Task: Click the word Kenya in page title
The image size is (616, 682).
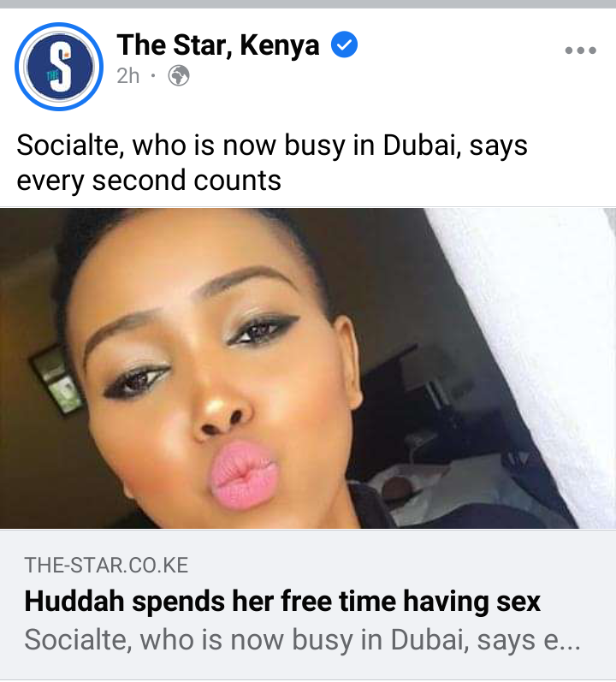Action: [x=280, y=44]
